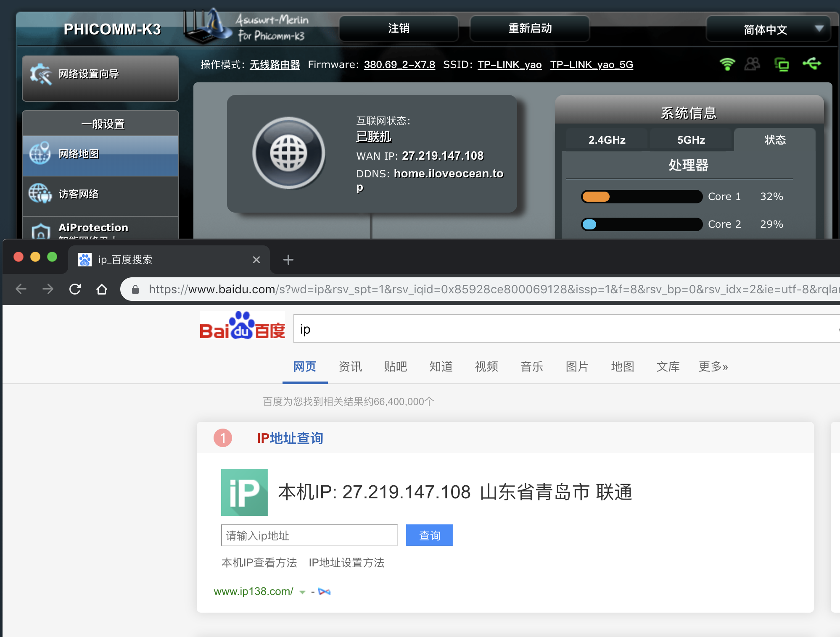Screen dimensions: 840x637
Task: Click the blue 查询 query button
Action: [x=430, y=535]
